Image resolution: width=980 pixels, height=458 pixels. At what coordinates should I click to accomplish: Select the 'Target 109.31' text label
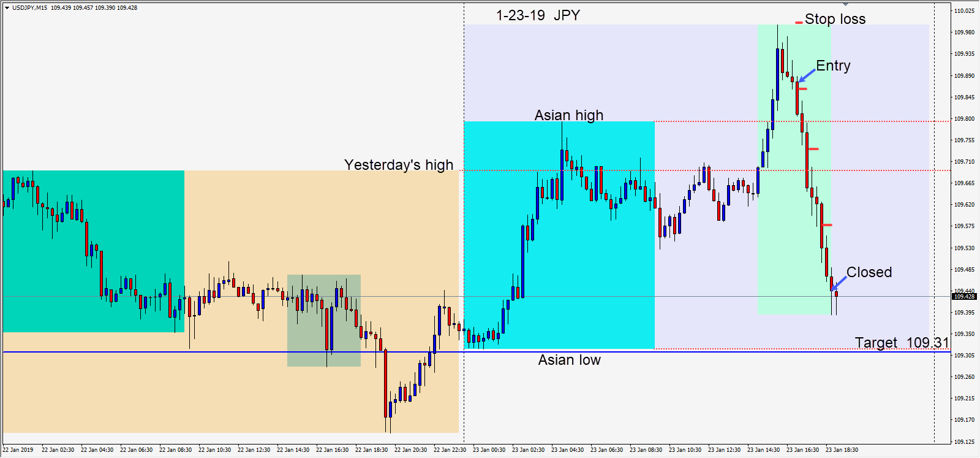pos(902,342)
